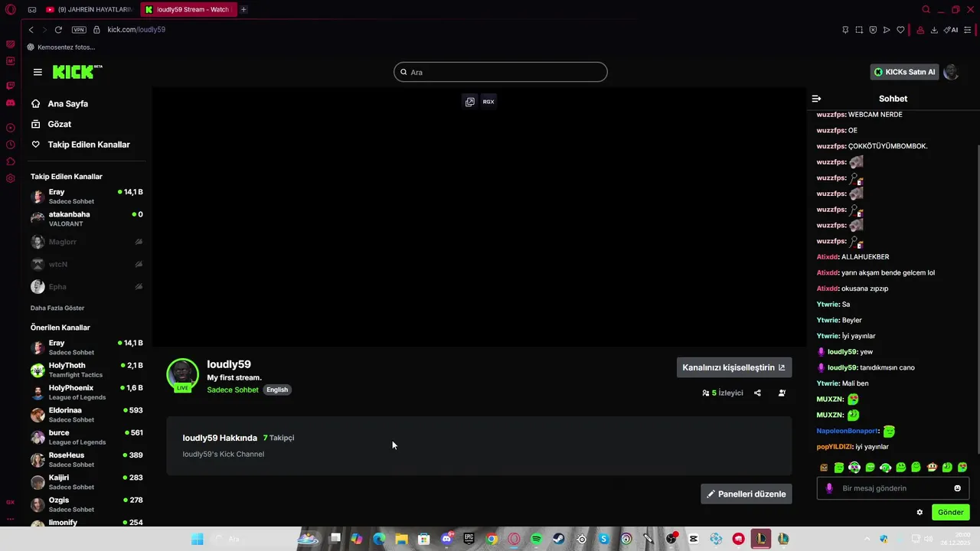Screen dimensions: 980x551
Task: Open the Sadece Sohbet category link
Action: pyautogui.click(x=233, y=390)
